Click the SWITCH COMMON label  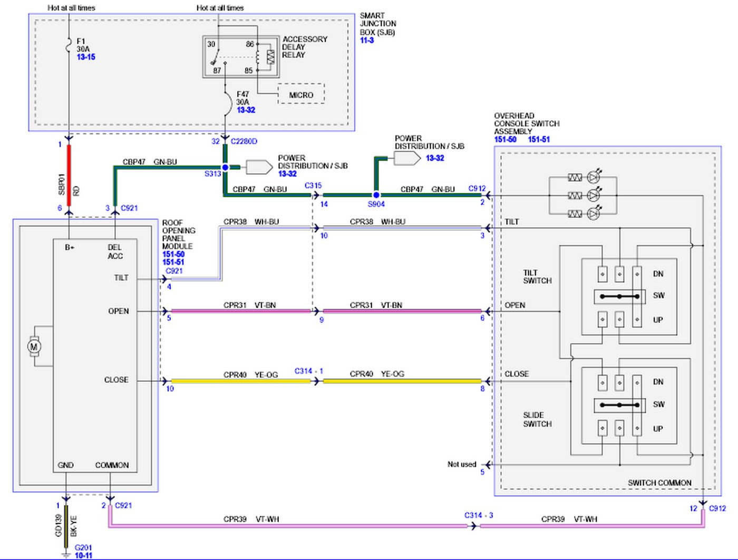click(x=659, y=483)
